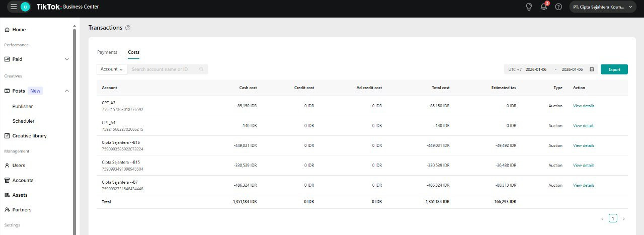The height and width of the screenshot is (235, 644).
Task: Click the -49,492 IDR estimated tax value
Action: [x=505, y=145]
